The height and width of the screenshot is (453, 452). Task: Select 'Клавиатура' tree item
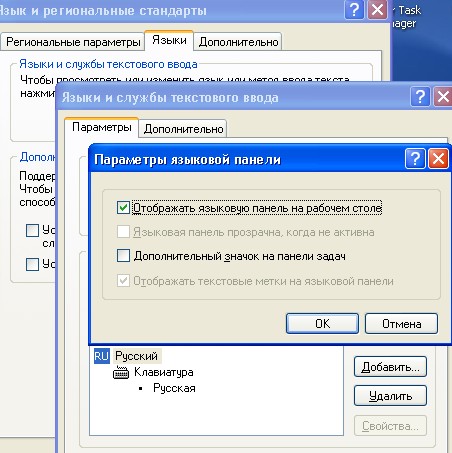(x=163, y=372)
